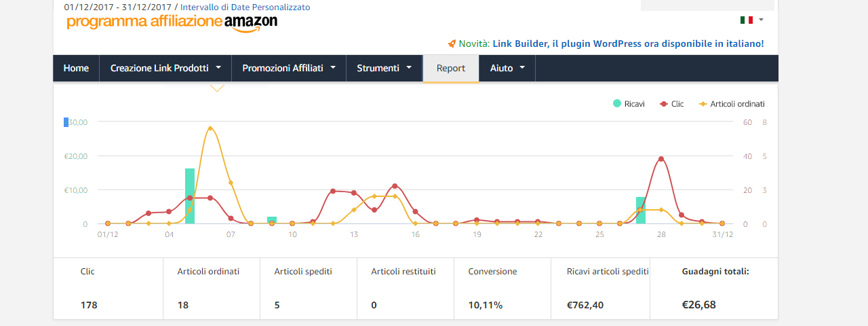Click the yellow orders peak point at 06/12

[x=210, y=128]
